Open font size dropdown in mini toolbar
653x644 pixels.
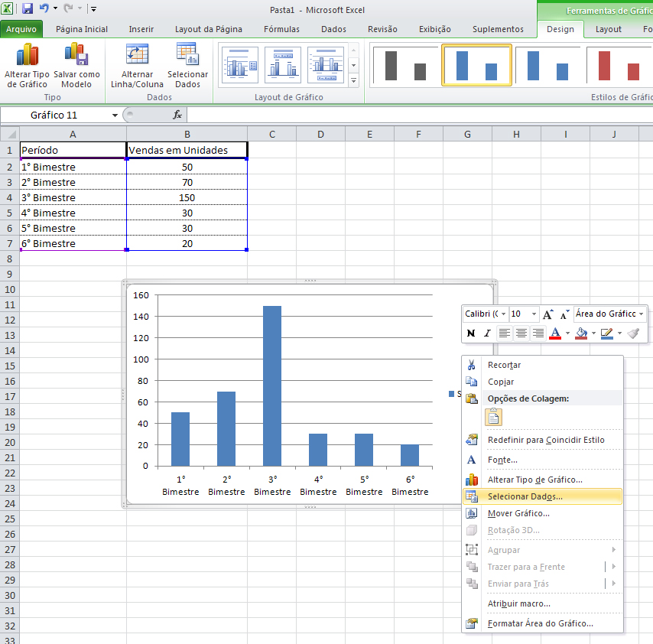[534, 314]
